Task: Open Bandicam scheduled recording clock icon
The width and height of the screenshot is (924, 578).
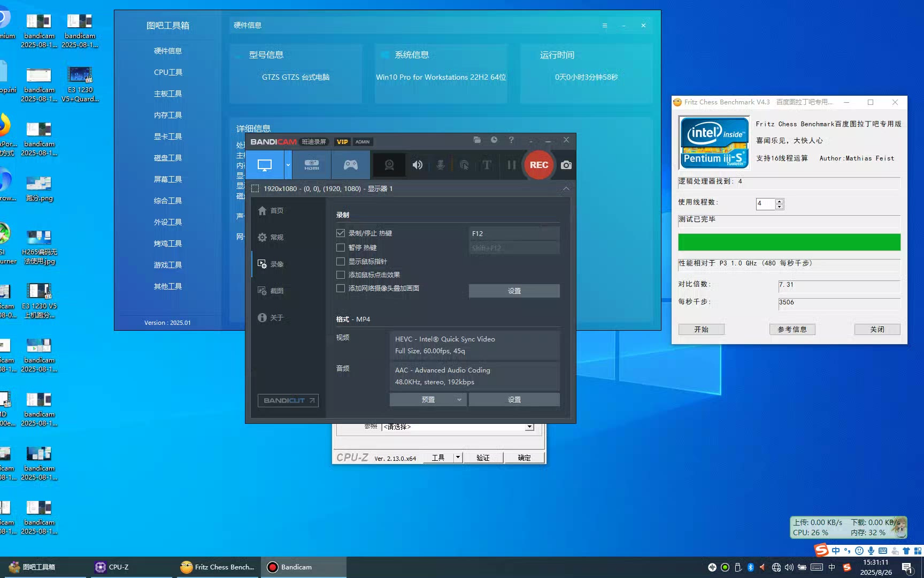Action: (x=494, y=140)
